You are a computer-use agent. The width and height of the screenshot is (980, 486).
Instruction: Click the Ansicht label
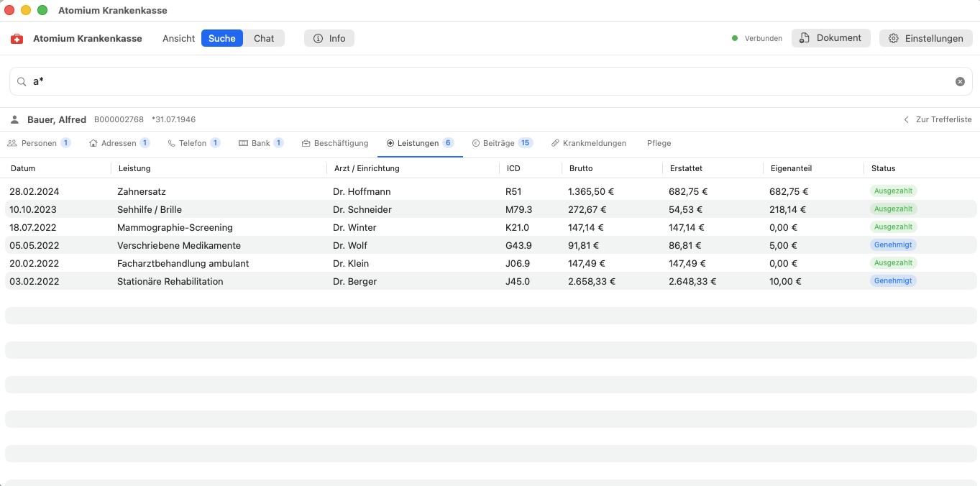point(178,39)
